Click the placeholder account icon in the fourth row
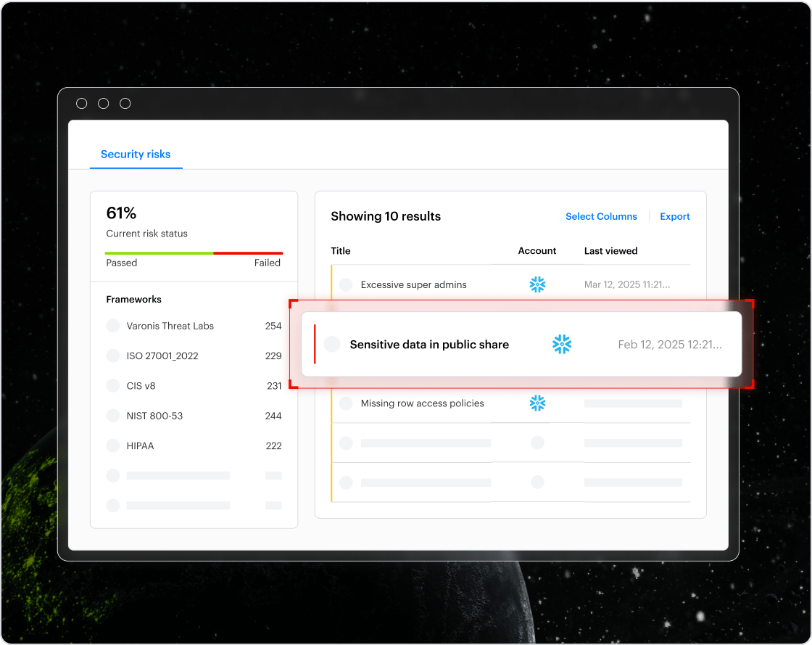Screen dimensions: 812x645 click(x=537, y=442)
